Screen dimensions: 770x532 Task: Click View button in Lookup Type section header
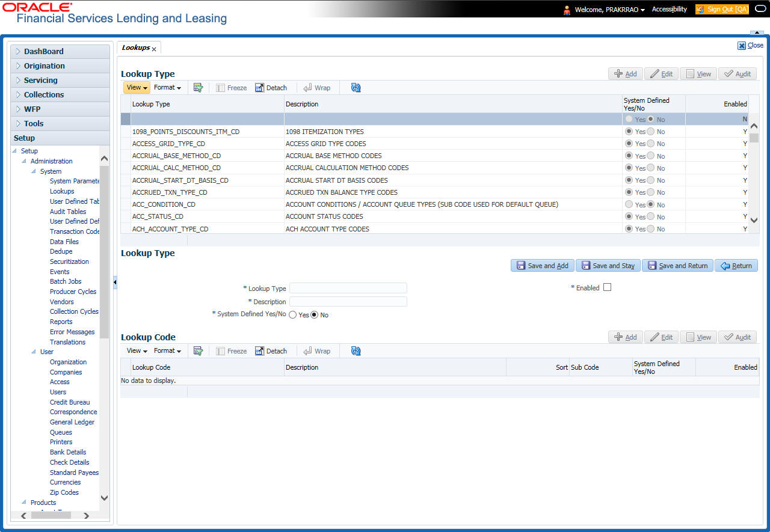pyautogui.click(x=698, y=74)
